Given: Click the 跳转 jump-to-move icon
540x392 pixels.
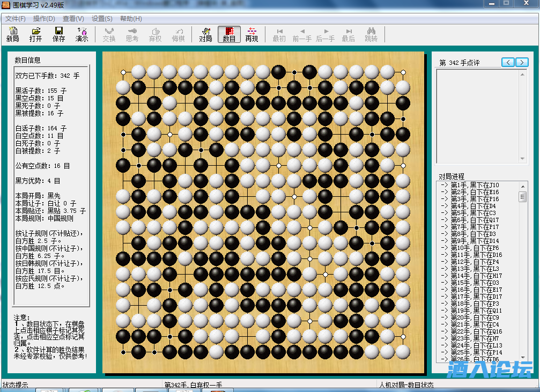Looking at the screenshot, I should (x=371, y=34).
